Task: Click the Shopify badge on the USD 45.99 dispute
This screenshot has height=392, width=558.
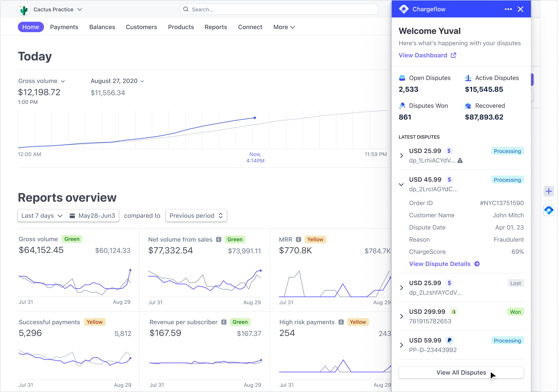Action: (450, 179)
